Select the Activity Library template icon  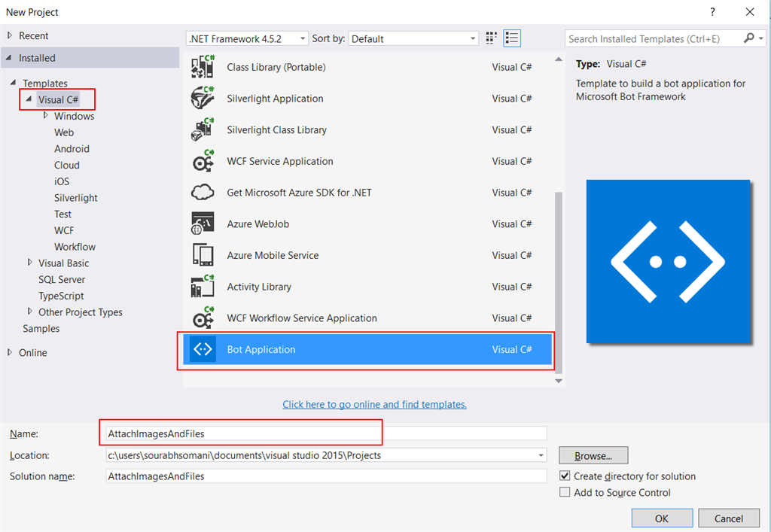click(203, 287)
